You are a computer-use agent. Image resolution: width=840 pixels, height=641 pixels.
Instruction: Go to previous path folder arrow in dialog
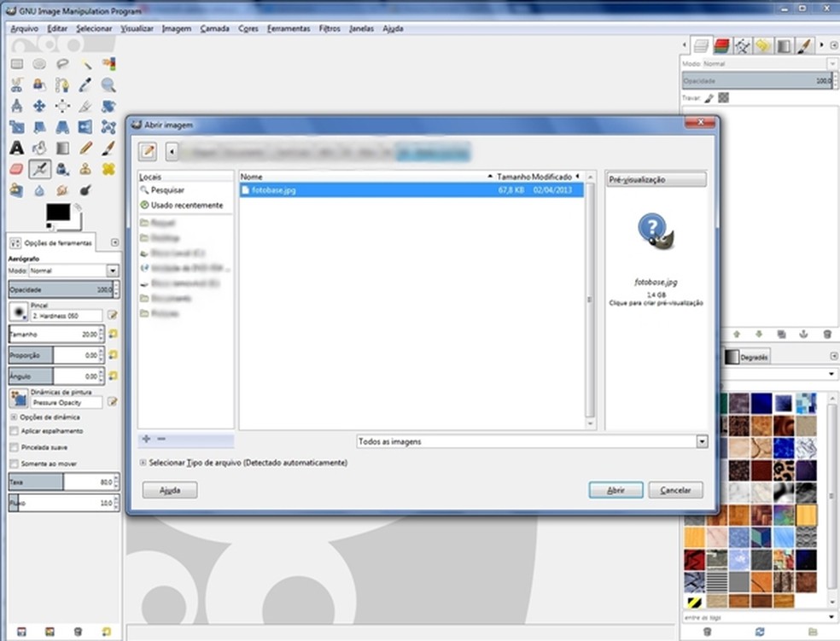[172, 152]
